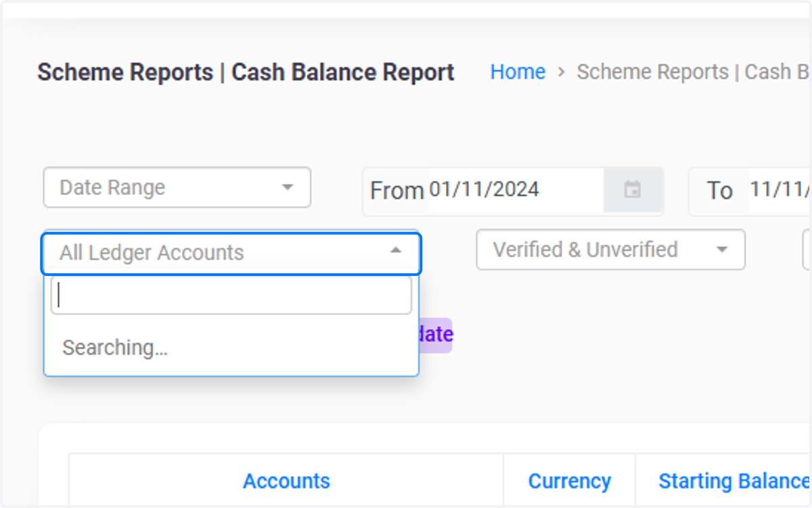Viewport: 812px width, 508px height.
Task: Click the Scheme Reports breadcrumb text
Action: tap(694, 72)
